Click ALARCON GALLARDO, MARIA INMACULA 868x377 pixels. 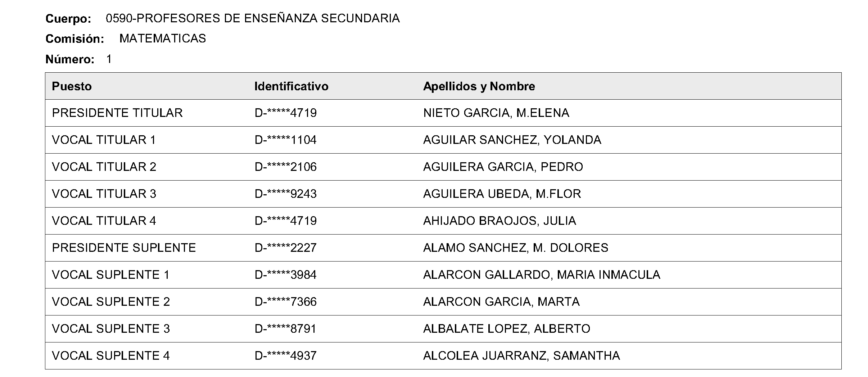(541, 275)
